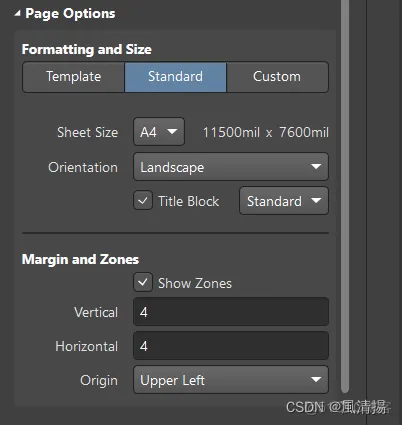The image size is (402, 425).
Task: Open the Origin Upper Left dropdown
Action: (231, 380)
